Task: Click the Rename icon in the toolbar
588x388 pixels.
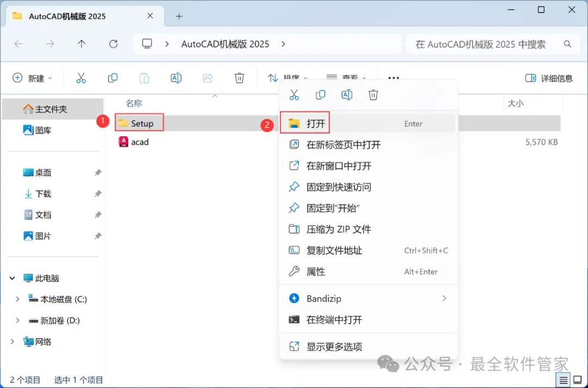Action: click(176, 78)
